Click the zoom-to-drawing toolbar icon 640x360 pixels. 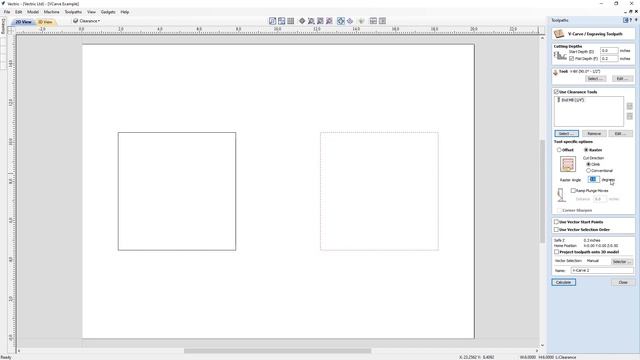pyautogui.click(x=329, y=21)
